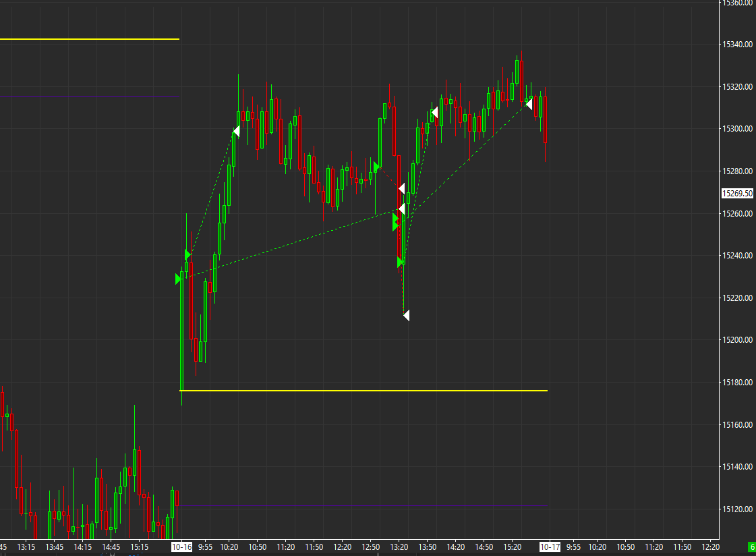Click the 13:45 time axis label
The image size is (756, 556).
coord(55,547)
